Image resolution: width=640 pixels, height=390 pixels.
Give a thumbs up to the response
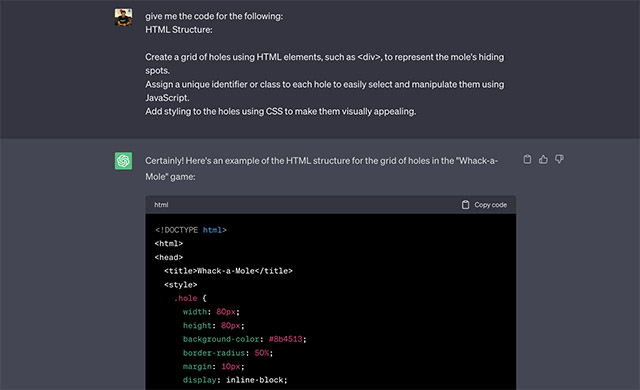tap(543, 159)
